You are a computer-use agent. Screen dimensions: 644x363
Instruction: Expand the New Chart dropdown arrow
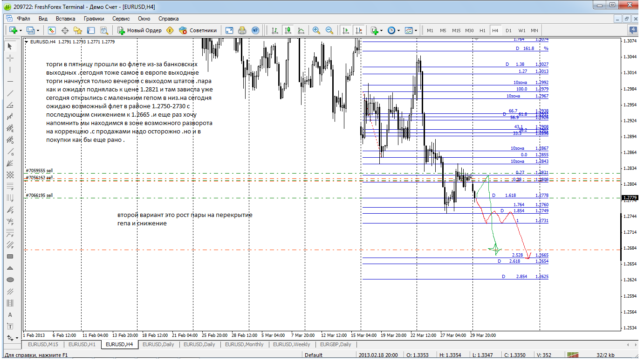tap(20, 30)
